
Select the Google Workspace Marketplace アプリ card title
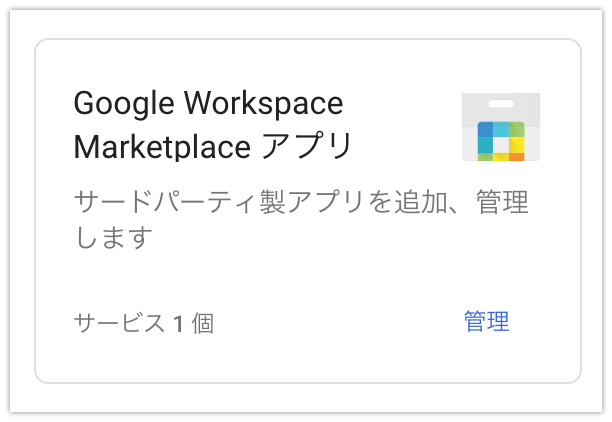tap(213, 125)
